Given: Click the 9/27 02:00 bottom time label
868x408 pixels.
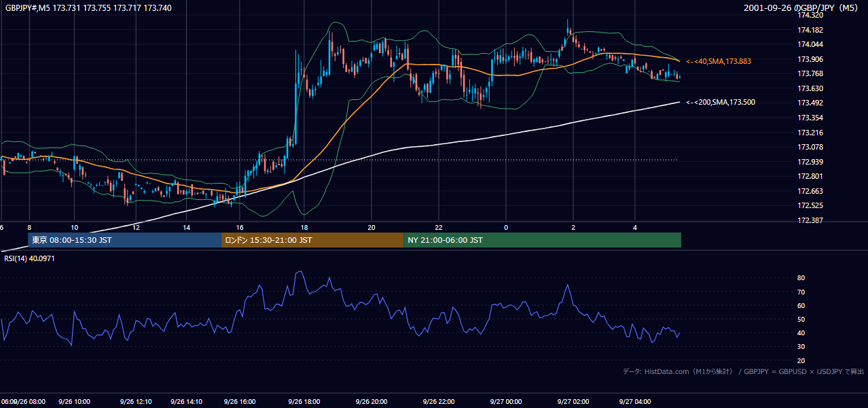Looking at the screenshot, I should 573,402.
